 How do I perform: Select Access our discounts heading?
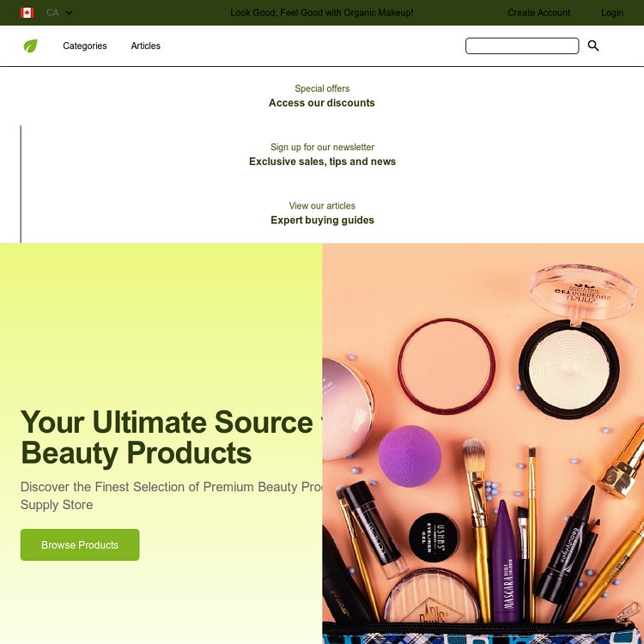(x=322, y=103)
